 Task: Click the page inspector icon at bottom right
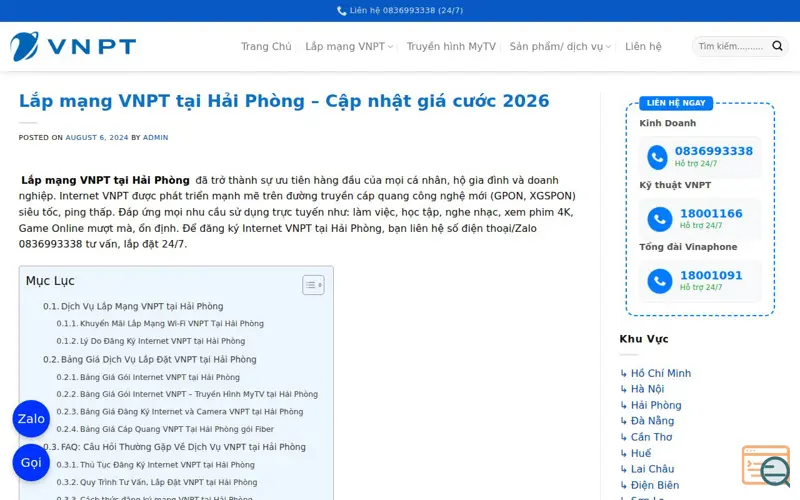[766, 466]
